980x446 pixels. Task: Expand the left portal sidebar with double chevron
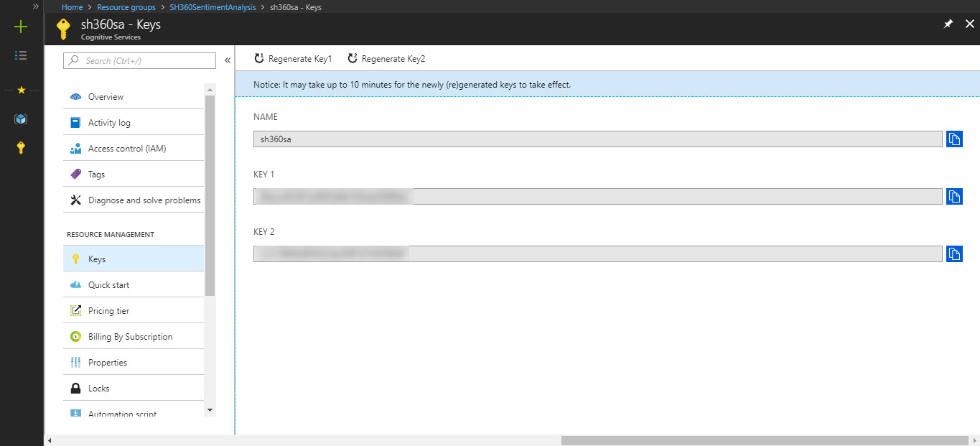tap(35, 6)
